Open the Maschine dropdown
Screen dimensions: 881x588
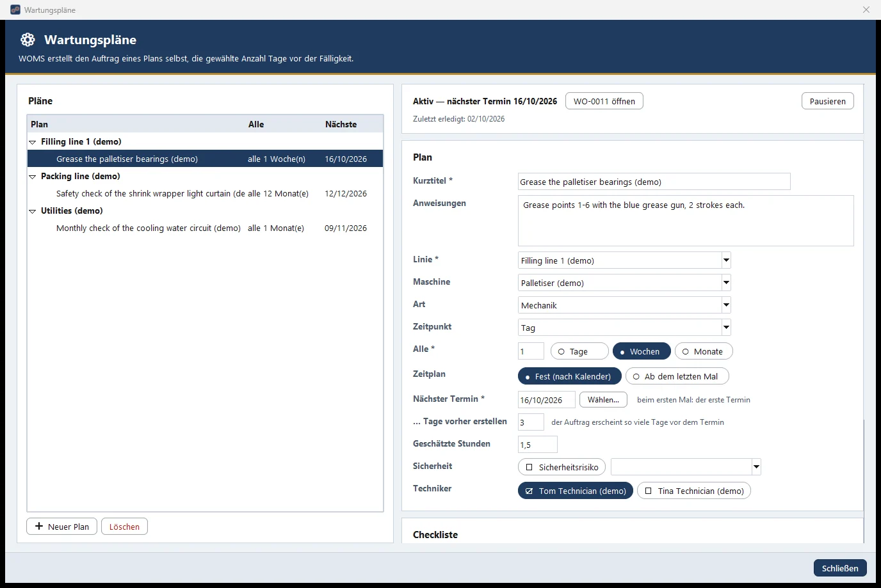click(726, 283)
